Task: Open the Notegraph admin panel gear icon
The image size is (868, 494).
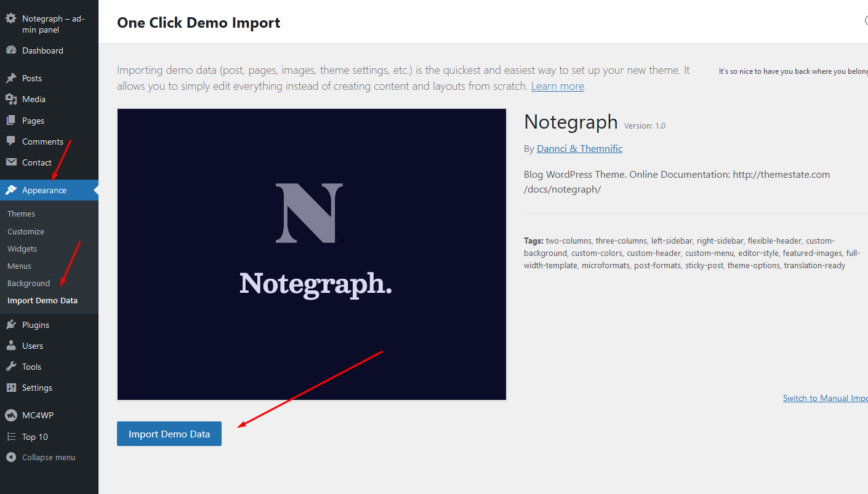Action: [10, 18]
